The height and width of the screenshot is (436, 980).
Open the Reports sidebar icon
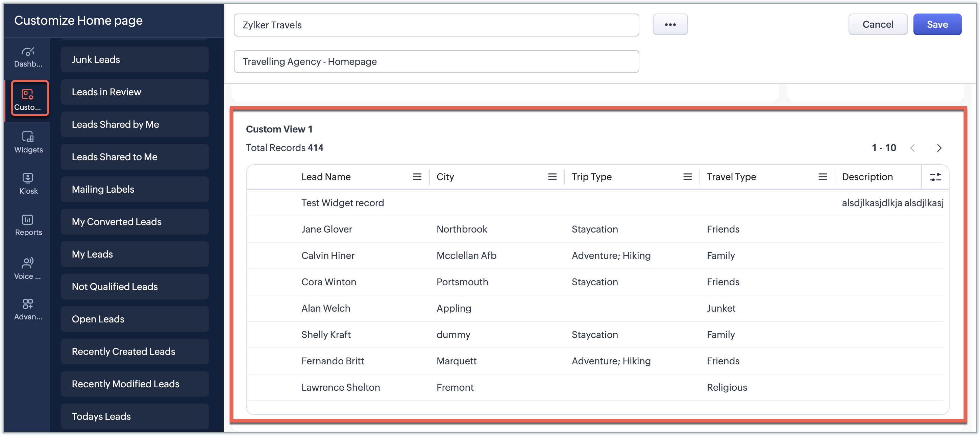[28, 225]
